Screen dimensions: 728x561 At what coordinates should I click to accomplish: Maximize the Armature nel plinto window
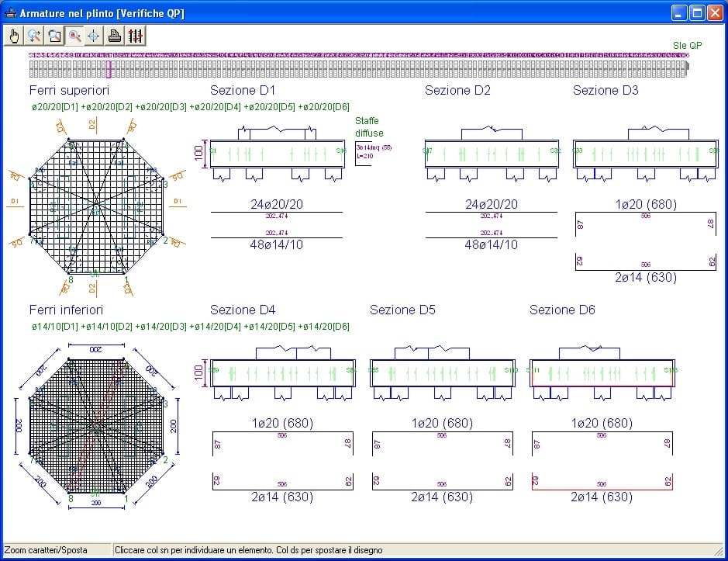(696, 13)
